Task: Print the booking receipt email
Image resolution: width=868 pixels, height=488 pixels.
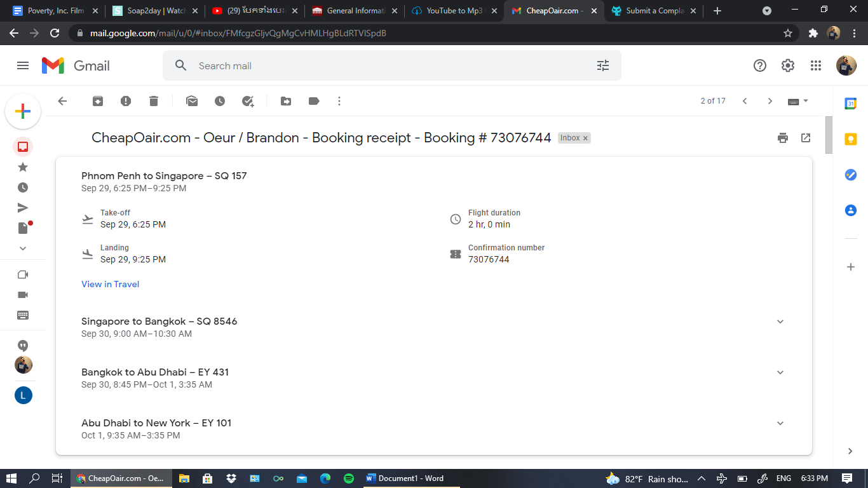Action: [x=783, y=137]
